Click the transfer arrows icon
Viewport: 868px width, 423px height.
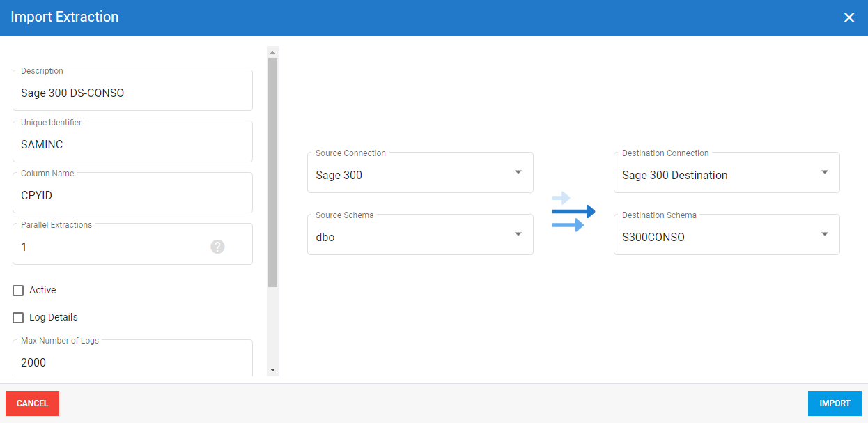[x=573, y=211]
